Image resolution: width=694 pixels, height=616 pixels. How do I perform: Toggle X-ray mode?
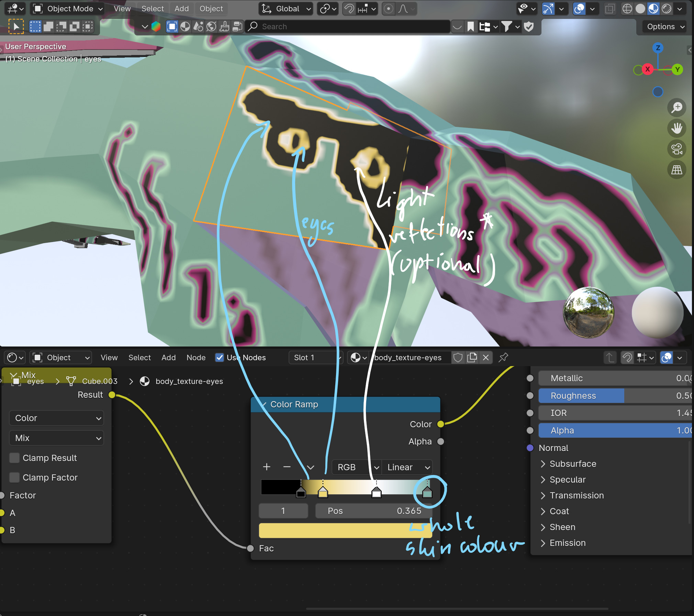[x=610, y=9]
